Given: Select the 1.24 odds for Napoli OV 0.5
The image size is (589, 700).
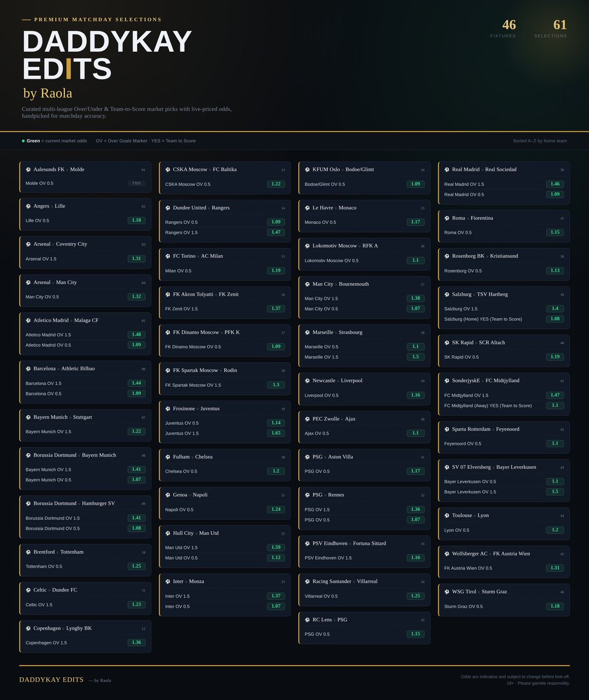Looking at the screenshot, I should tap(276, 509).
